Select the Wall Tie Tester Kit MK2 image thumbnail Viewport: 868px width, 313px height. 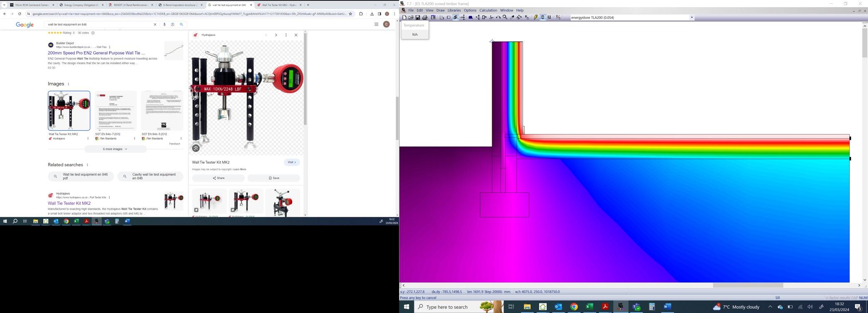click(69, 111)
